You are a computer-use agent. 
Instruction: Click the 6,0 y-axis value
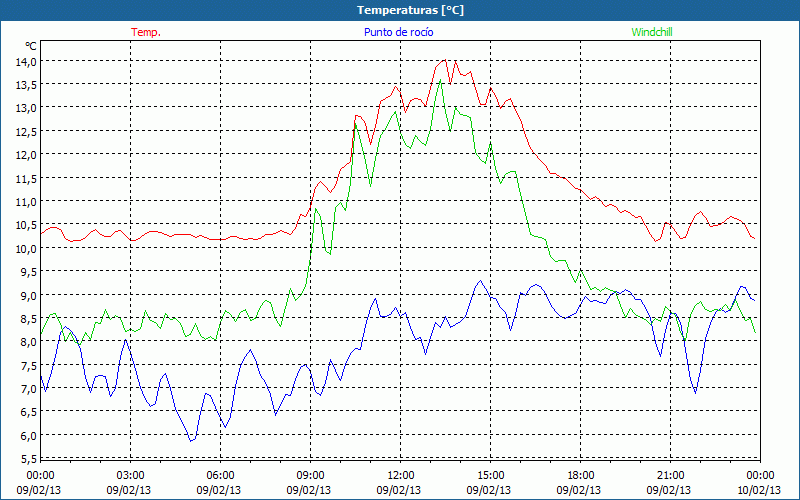28,436
